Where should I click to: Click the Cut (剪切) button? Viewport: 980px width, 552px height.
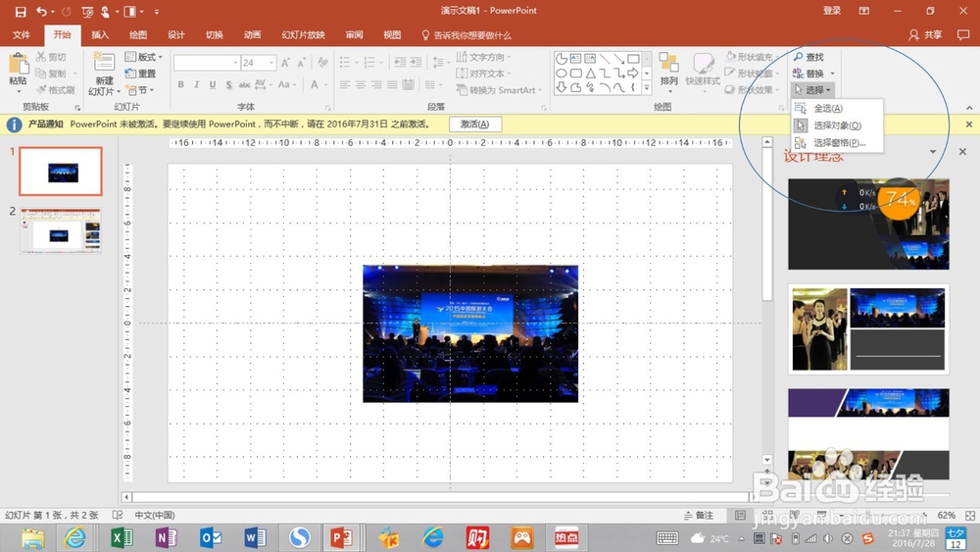coord(51,57)
